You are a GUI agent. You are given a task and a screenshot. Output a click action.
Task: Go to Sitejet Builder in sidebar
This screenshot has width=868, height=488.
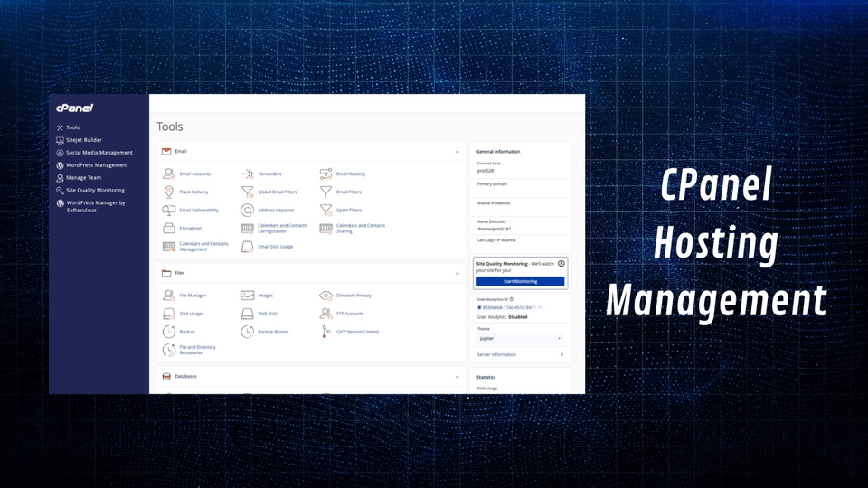point(84,140)
